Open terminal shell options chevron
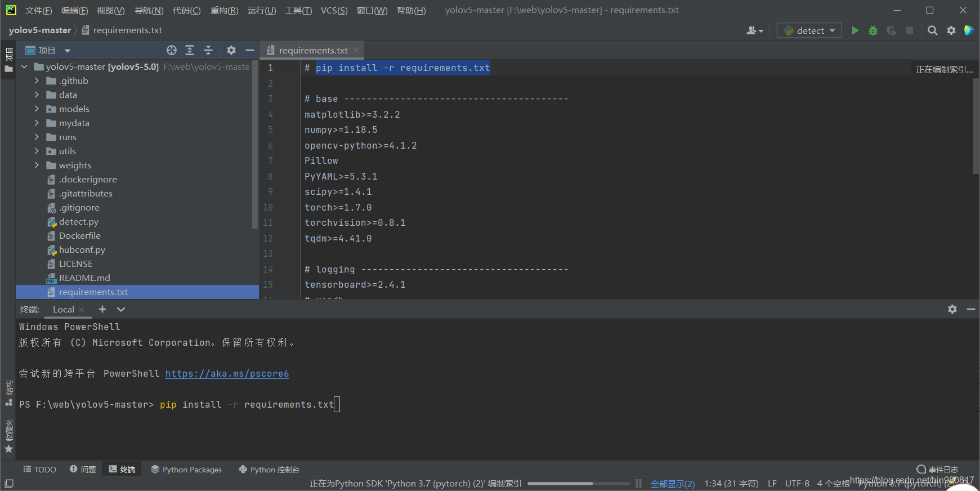Viewport: 980px width, 491px height. tap(121, 309)
